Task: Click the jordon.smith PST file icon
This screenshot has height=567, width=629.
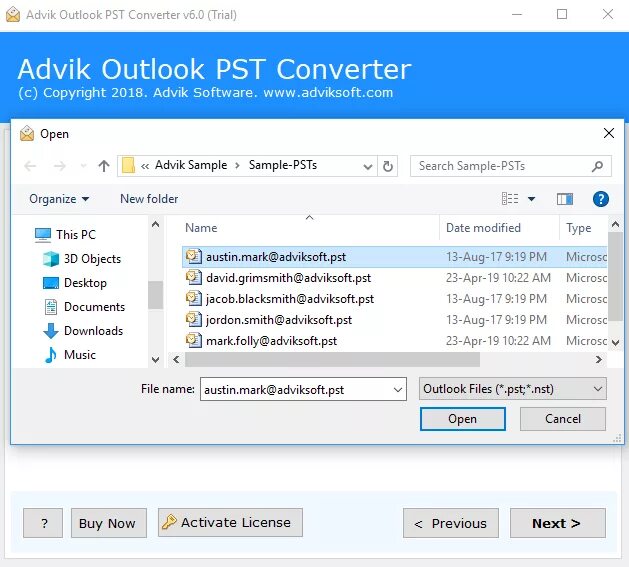Action: point(194,319)
